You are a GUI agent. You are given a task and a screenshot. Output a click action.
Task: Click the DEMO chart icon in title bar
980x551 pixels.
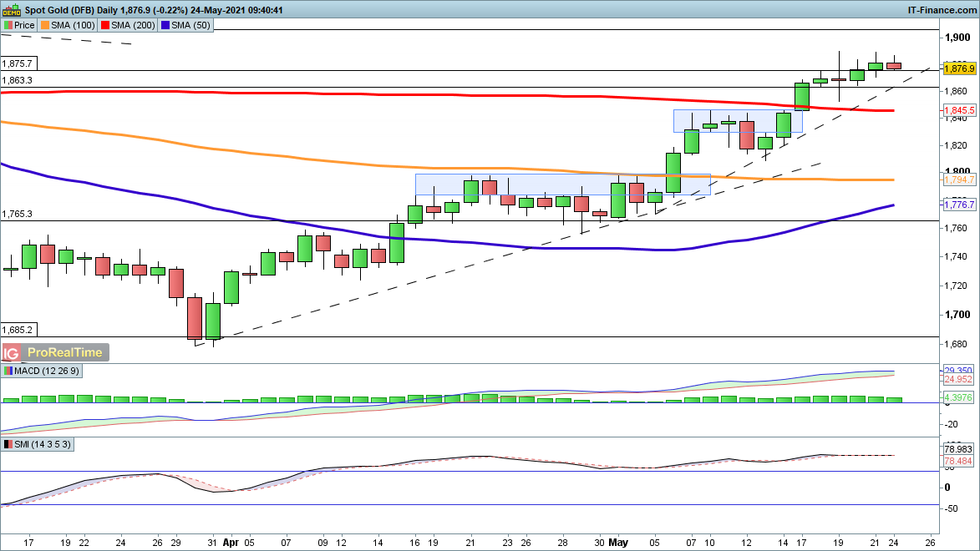coord(12,9)
